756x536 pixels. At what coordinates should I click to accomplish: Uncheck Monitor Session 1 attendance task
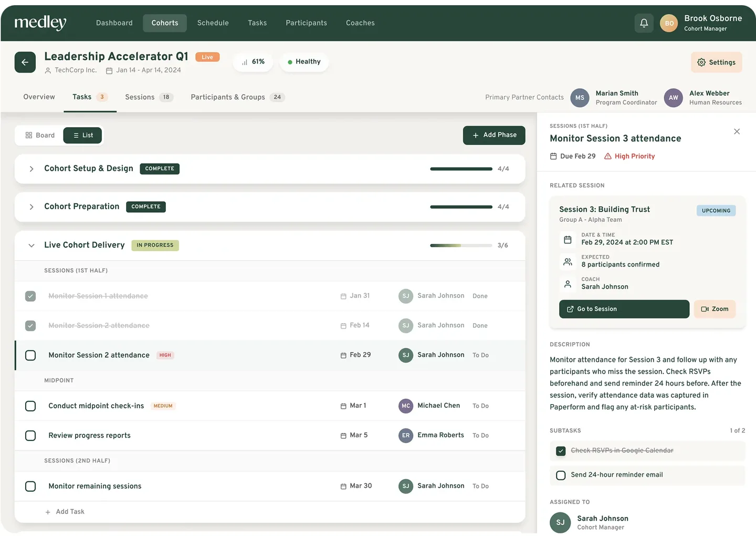pos(30,296)
